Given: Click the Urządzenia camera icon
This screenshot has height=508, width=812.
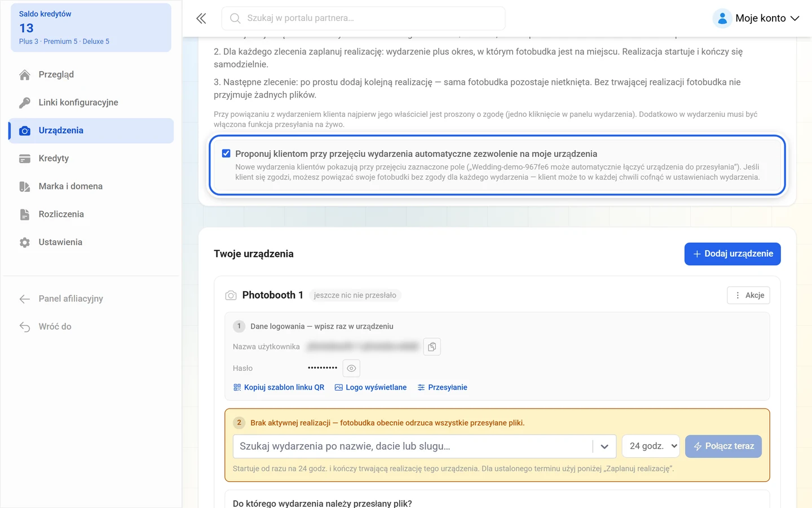Looking at the screenshot, I should point(25,130).
